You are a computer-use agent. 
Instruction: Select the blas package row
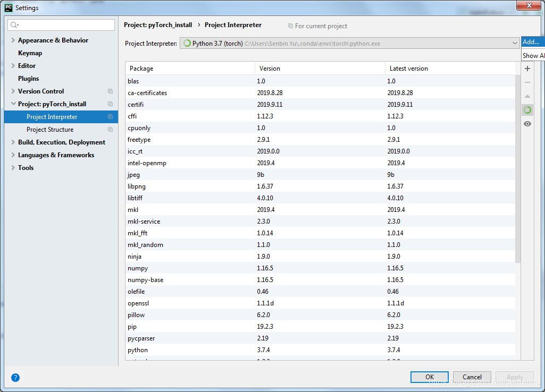click(320, 81)
